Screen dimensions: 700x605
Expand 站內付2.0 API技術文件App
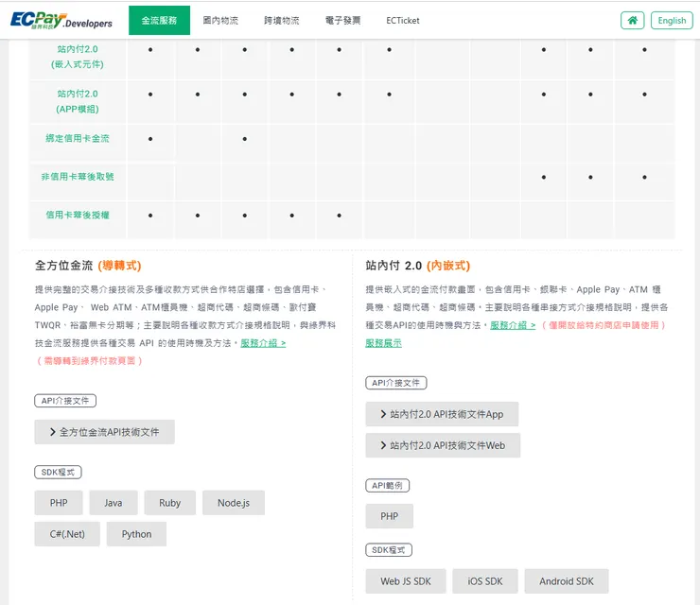[442, 414]
